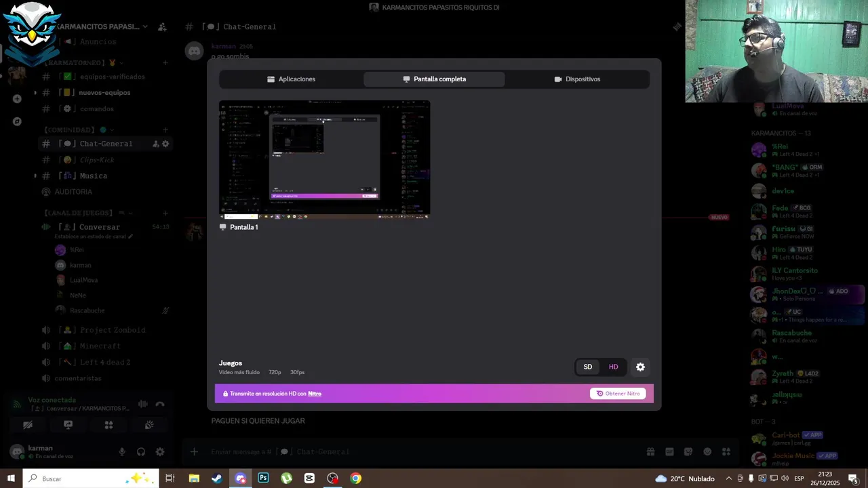
Task: Open the GIF picker
Action: [669, 452]
